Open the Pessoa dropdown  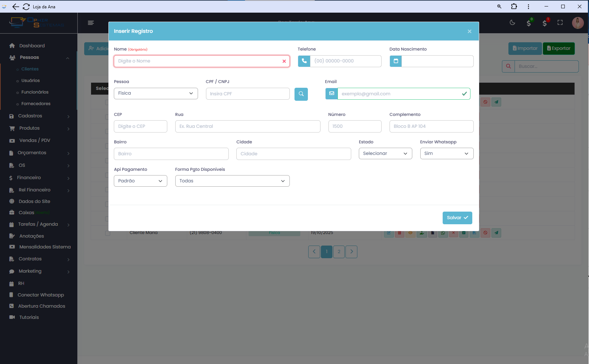click(156, 94)
